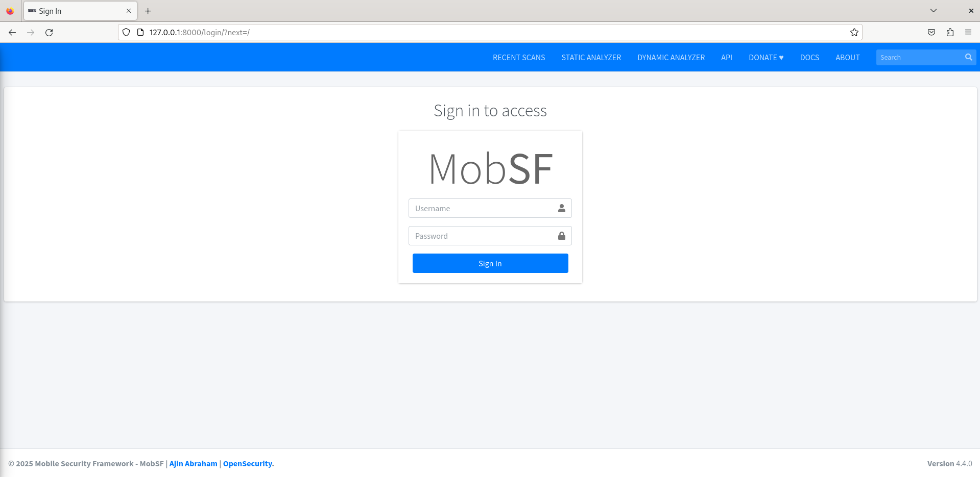The height and width of the screenshot is (477, 980).
Task: Focus the Username input field
Action: pyautogui.click(x=483, y=208)
